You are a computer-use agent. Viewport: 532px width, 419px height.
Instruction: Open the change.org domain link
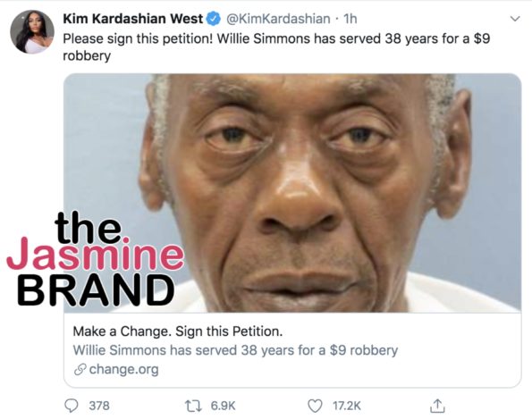coord(124,369)
